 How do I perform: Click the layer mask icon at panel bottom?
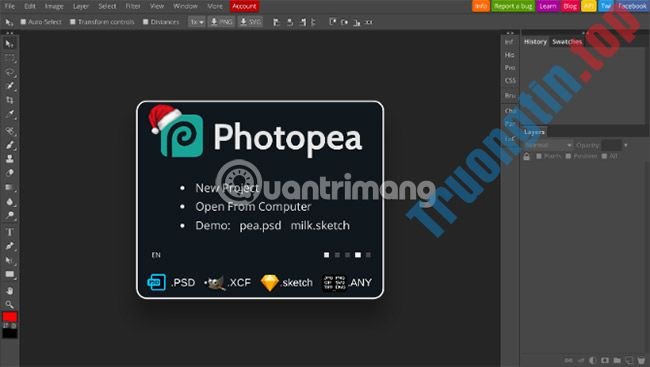click(605, 360)
